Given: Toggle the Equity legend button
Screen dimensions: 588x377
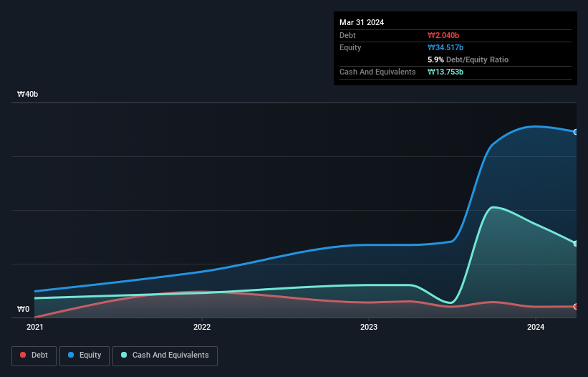Looking at the screenshot, I should (x=85, y=355).
